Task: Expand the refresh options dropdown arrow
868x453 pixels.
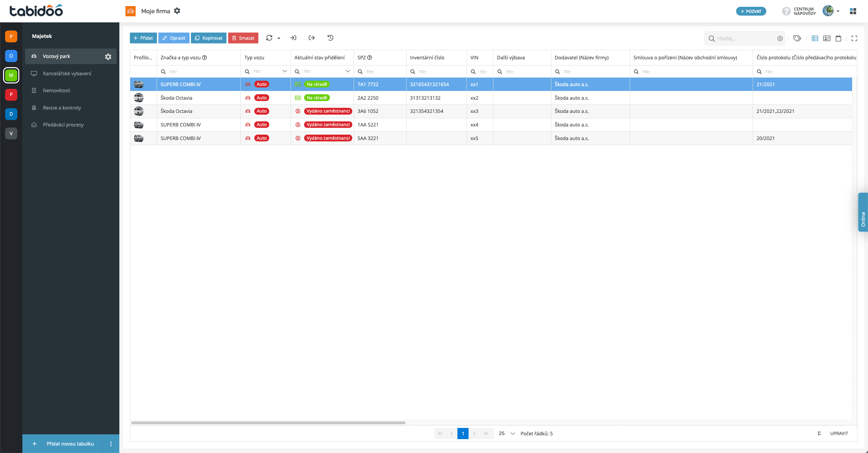Action: click(279, 38)
